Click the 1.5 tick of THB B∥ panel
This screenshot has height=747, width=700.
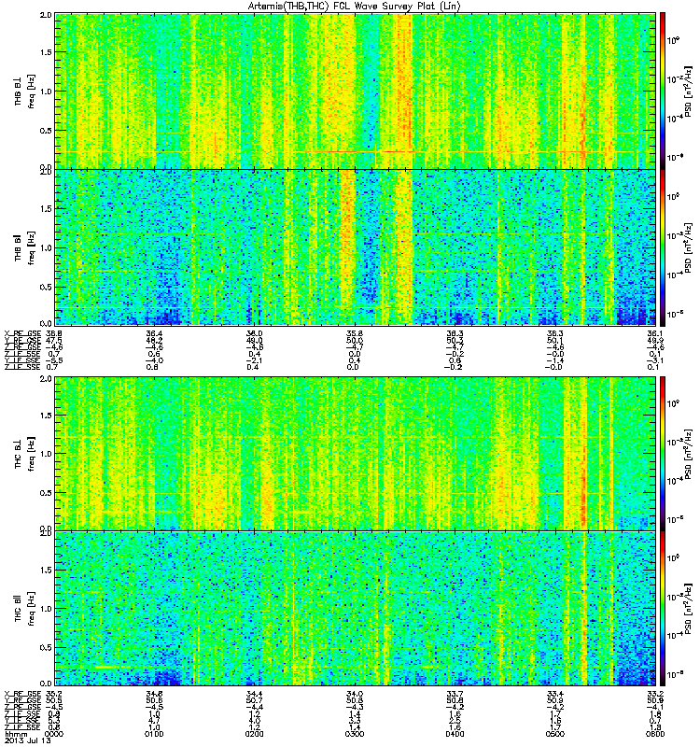click(x=47, y=208)
